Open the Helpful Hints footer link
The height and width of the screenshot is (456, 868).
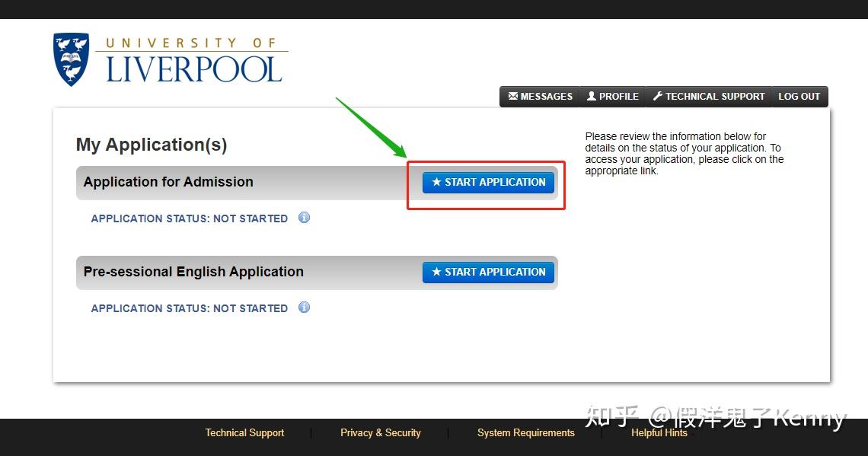[x=659, y=432]
